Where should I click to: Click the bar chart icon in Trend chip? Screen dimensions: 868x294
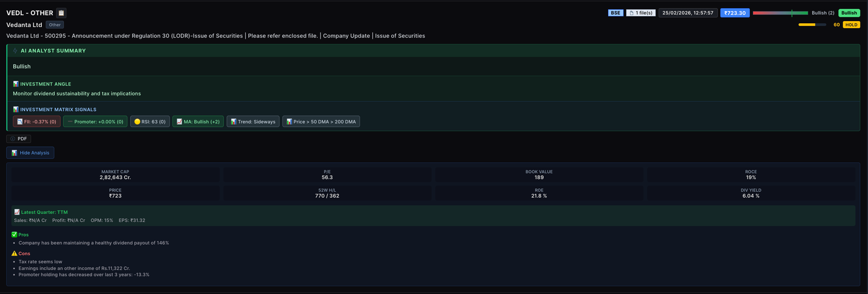(x=233, y=122)
